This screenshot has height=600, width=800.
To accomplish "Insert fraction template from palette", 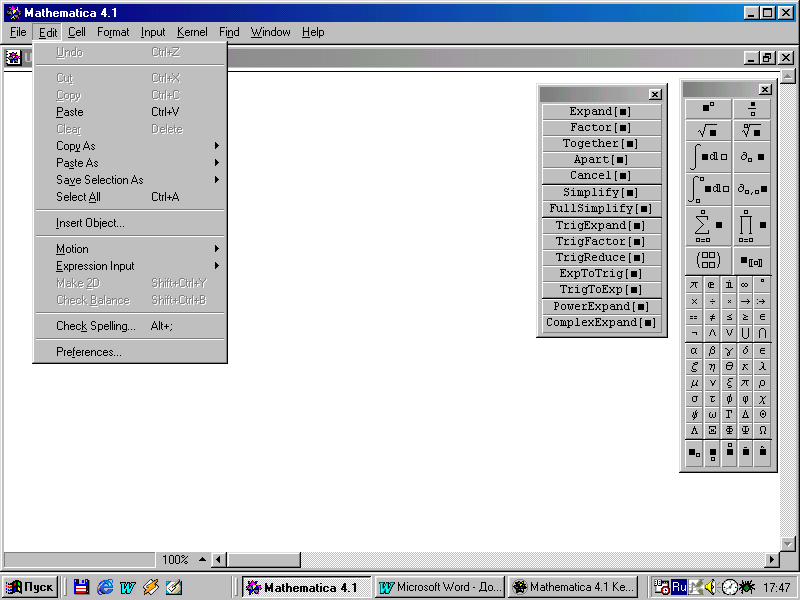I will click(752, 109).
